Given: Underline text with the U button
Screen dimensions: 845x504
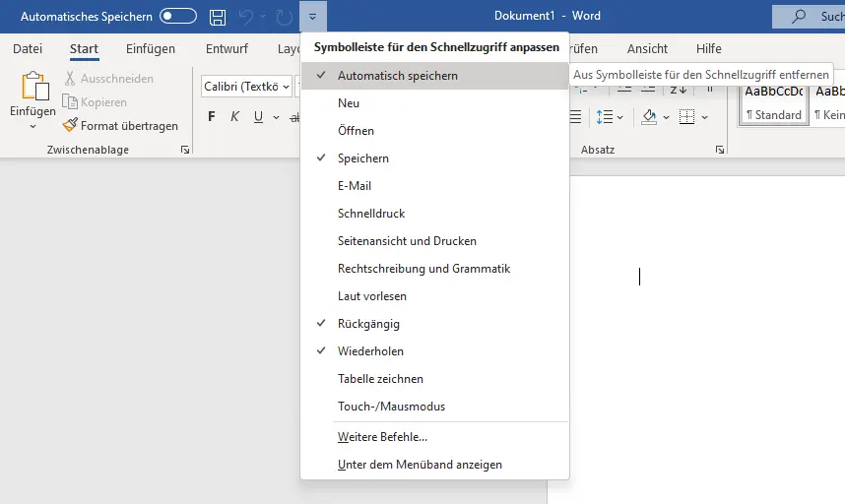Looking at the screenshot, I should coord(258,117).
